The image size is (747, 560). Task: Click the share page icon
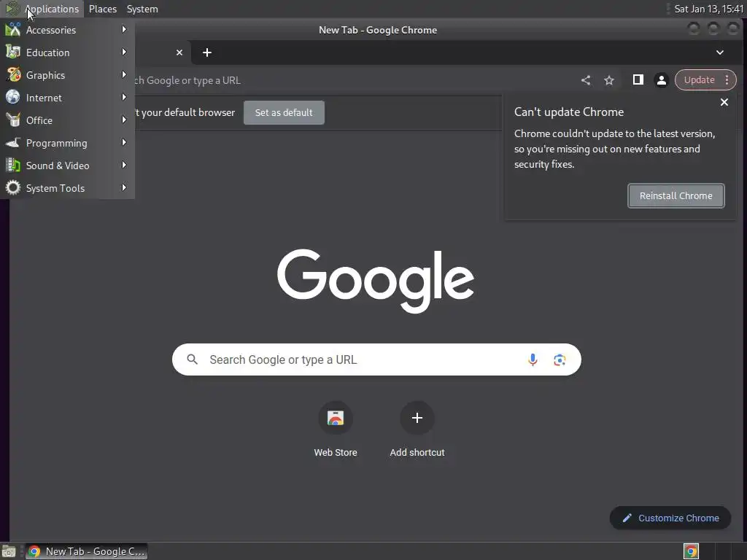tap(586, 80)
